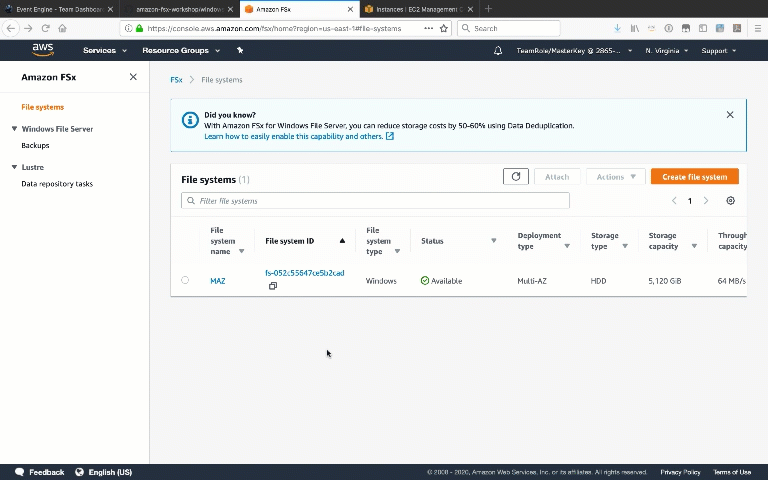
Task: Click the language globe icon
Action: point(79,472)
